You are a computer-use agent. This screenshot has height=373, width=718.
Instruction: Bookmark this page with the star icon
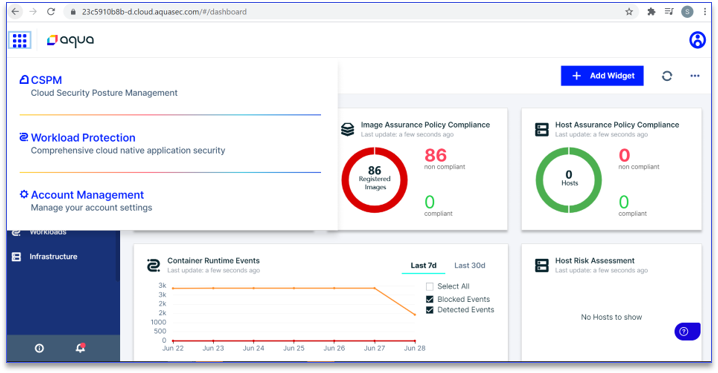coord(629,12)
